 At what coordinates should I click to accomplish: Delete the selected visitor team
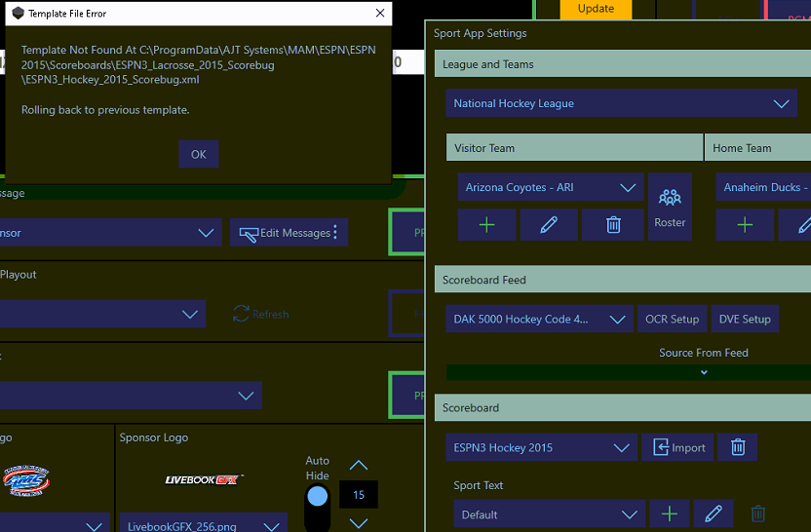point(613,225)
